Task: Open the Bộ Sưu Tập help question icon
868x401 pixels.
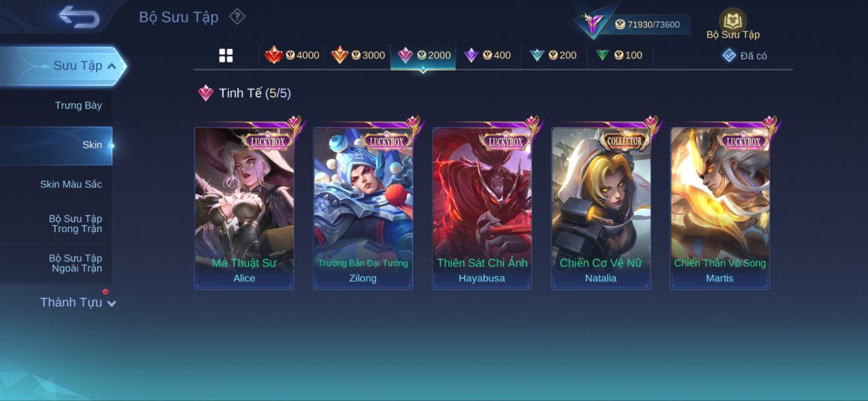Action: (237, 16)
